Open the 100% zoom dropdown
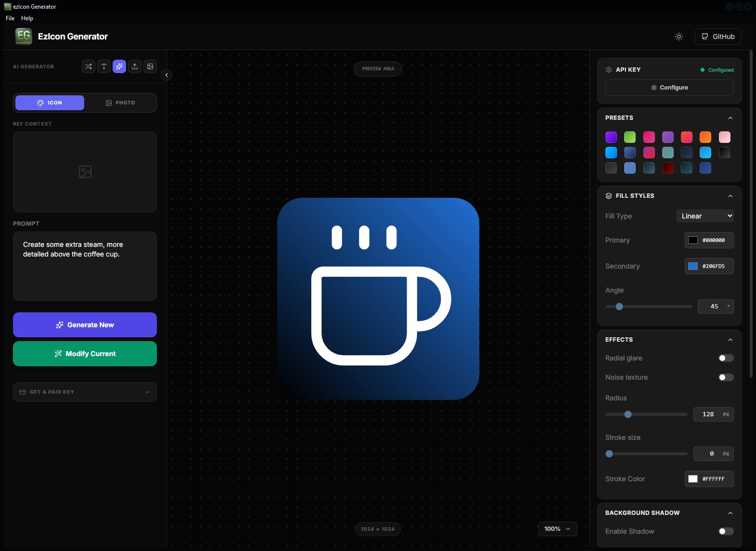This screenshot has width=756, height=551. [x=557, y=529]
